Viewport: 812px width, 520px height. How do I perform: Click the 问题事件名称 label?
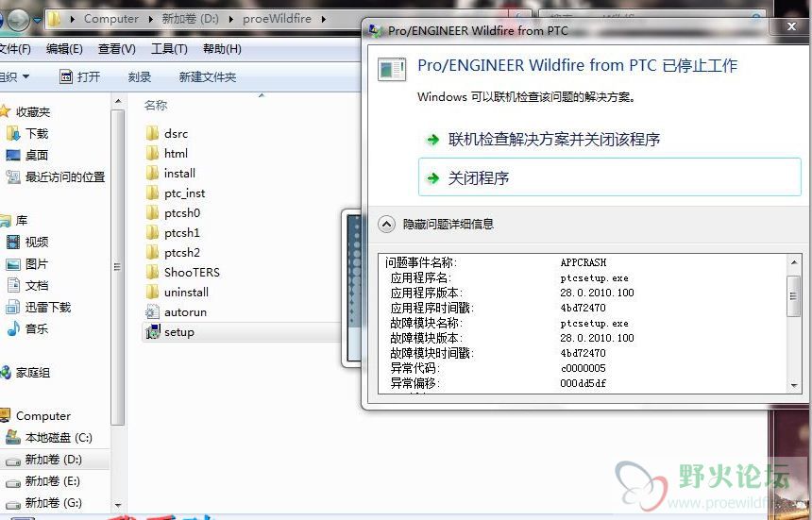[x=421, y=262]
